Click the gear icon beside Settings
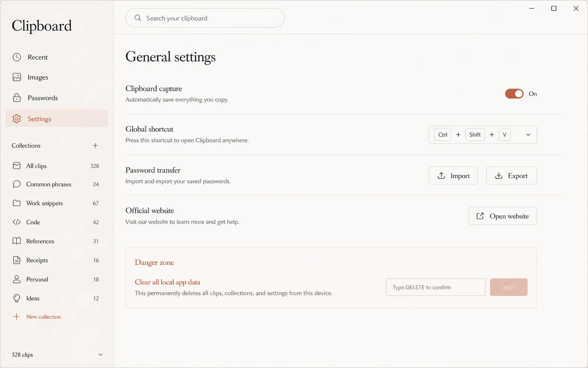Image resolution: width=588 pixels, height=368 pixels. click(17, 119)
